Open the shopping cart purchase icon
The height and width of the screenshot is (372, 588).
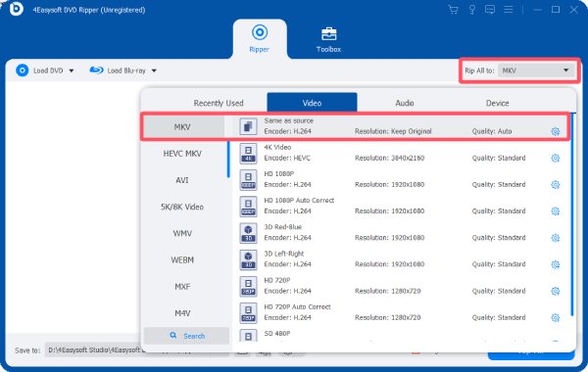(x=454, y=10)
